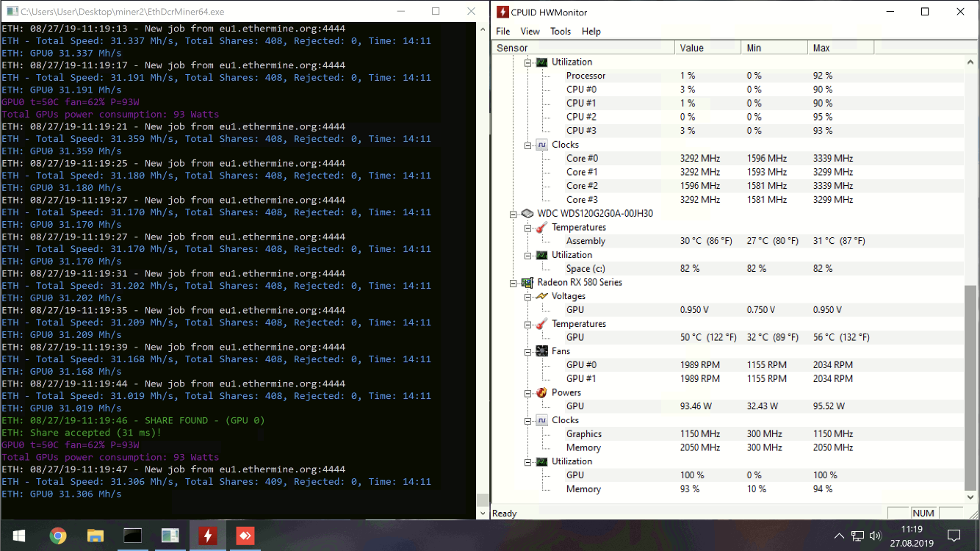Click the thermometer icon of Radeon Temperatures
This screenshot has height=551, width=980.
point(541,324)
